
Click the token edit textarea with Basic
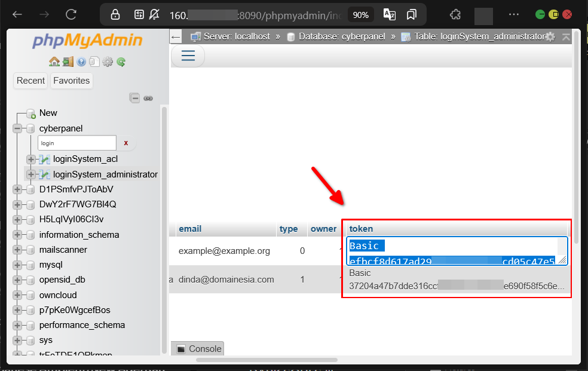tap(457, 251)
